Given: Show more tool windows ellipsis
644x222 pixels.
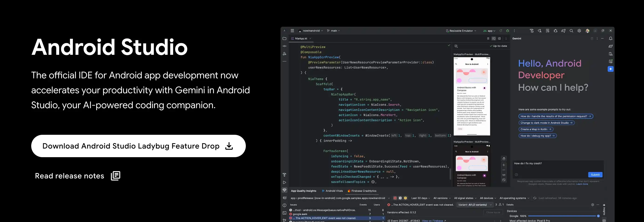Looking at the screenshot, I should 284,61.
